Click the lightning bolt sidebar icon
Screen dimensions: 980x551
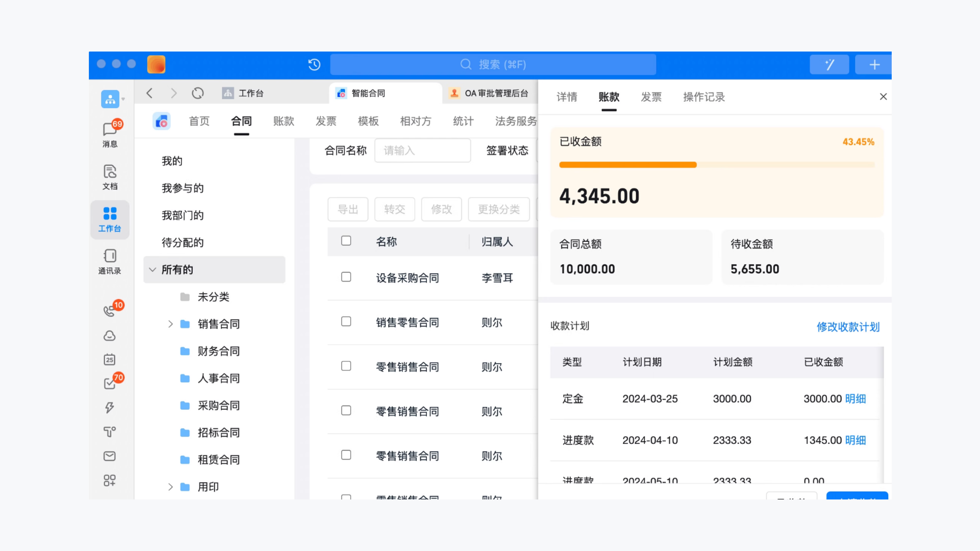(x=110, y=408)
